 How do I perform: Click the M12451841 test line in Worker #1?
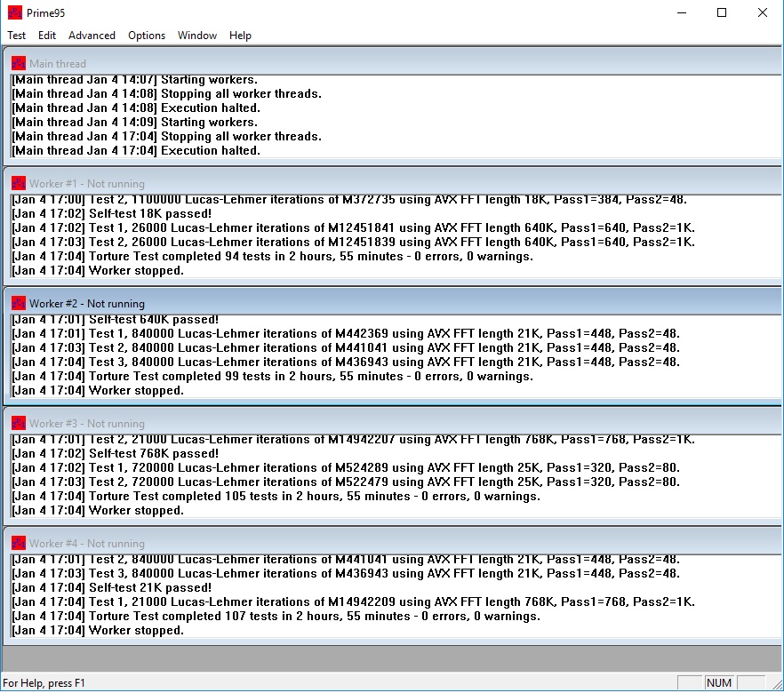click(354, 227)
